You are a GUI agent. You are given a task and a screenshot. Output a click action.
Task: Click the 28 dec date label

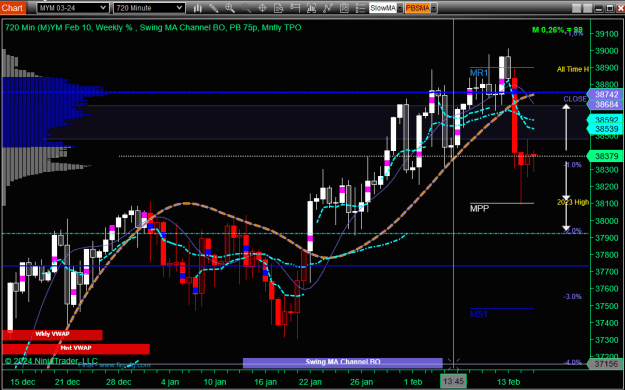119,382
